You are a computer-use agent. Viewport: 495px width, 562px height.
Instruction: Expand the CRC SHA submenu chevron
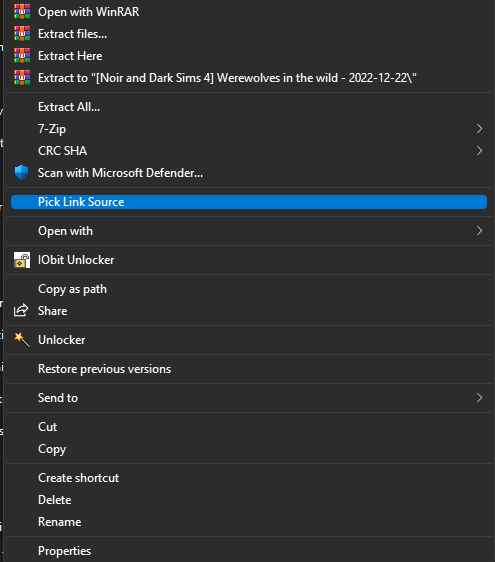click(x=479, y=151)
